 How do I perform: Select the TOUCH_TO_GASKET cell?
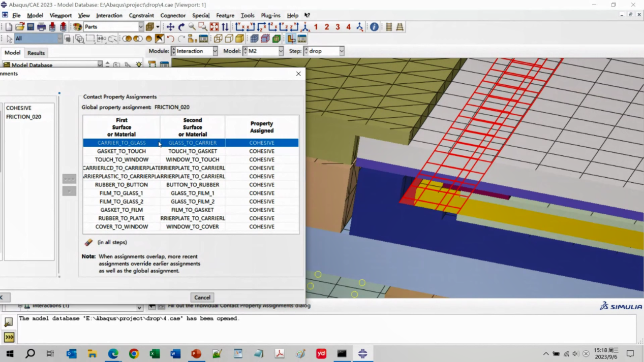193,151
